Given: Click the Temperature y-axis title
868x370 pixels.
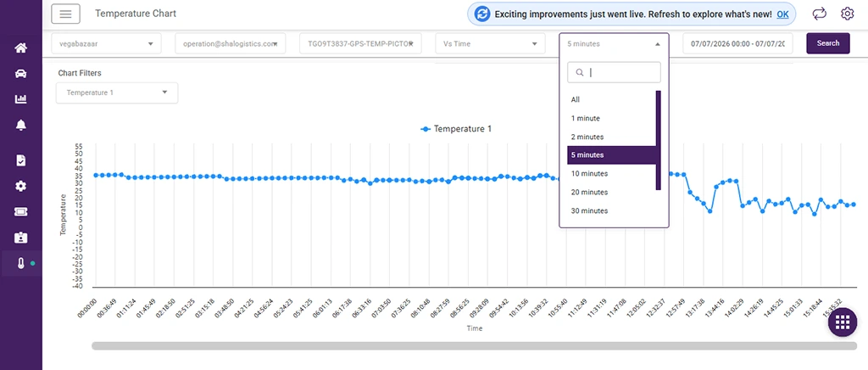Looking at the screenshot, I should point(63,215).
